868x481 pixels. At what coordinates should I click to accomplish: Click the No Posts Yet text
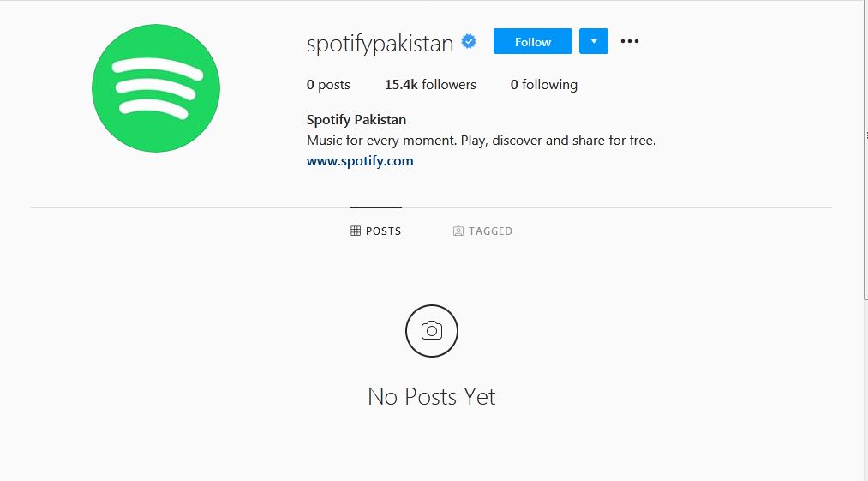click(x=432, y=397)
